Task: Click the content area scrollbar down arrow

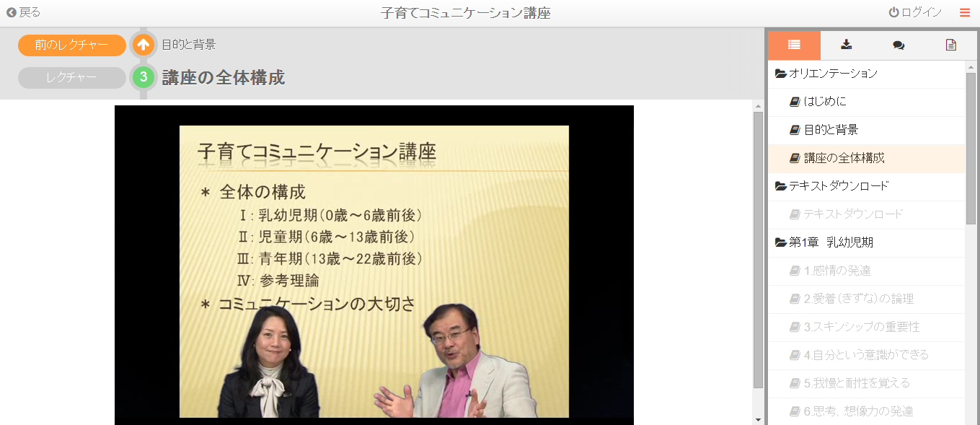Action: pyautogui.click(x=758, y=419)
